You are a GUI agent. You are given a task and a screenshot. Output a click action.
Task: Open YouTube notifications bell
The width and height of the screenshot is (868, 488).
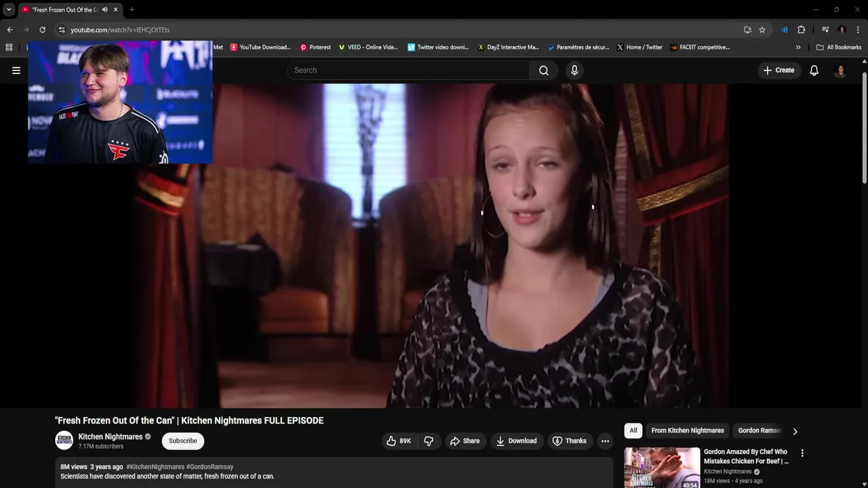814,70
